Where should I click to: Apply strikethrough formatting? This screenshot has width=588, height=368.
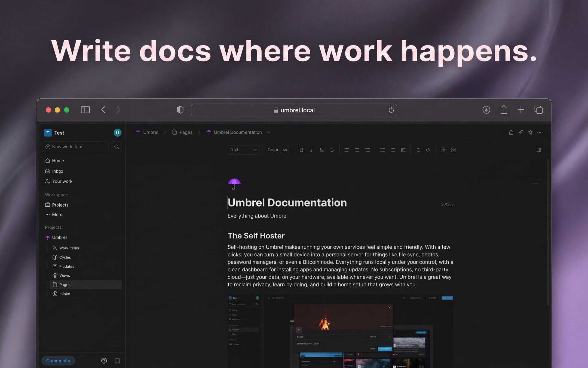(x=332, y=150)
